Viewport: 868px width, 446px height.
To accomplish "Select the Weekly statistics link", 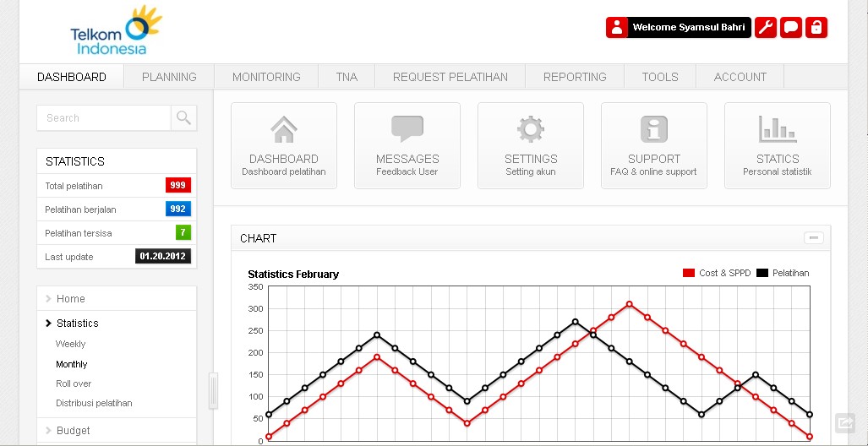I will 71,345.
